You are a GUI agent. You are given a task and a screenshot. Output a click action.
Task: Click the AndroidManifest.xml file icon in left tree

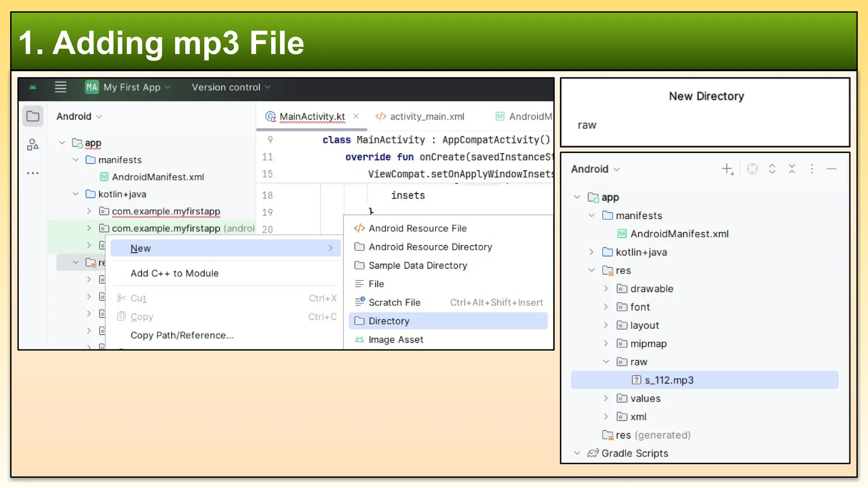[x=104, y=177]
